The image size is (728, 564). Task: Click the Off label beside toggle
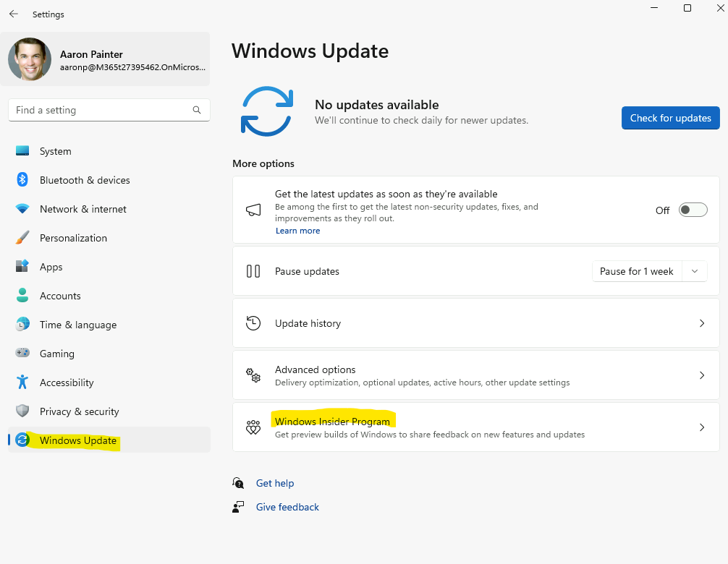663,210
